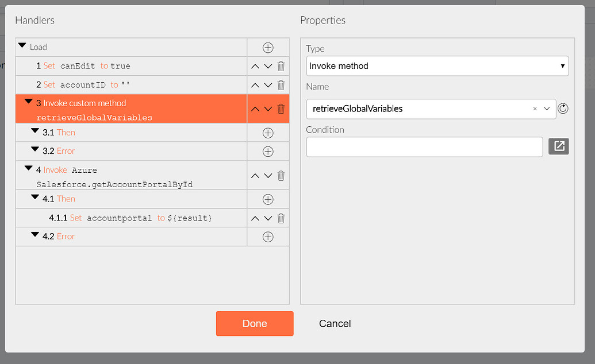Delete the "Set canEdit to true" action

(281, 65)
